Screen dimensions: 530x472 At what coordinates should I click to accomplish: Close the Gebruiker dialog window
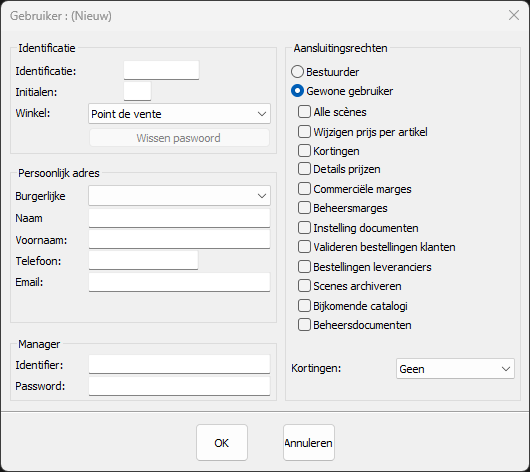coord(514,15)
